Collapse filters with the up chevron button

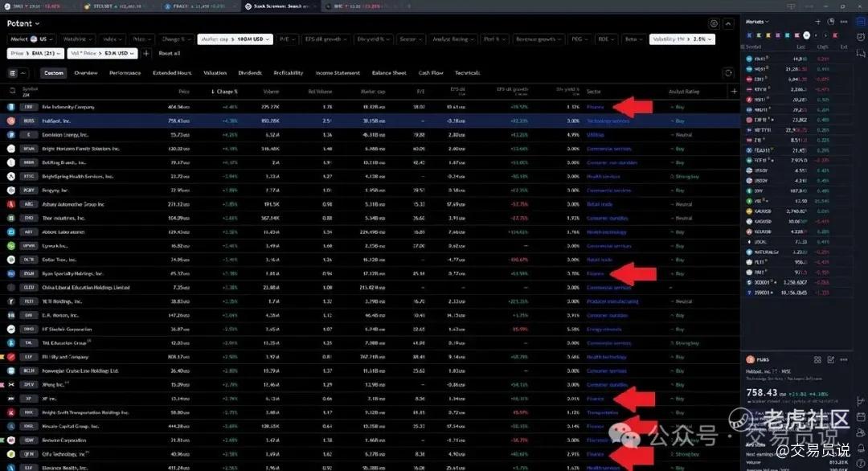[728, 24]
